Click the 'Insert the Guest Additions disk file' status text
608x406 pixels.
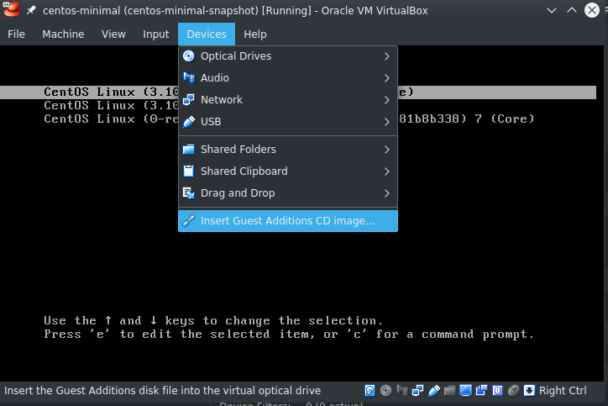click(162, 390)
